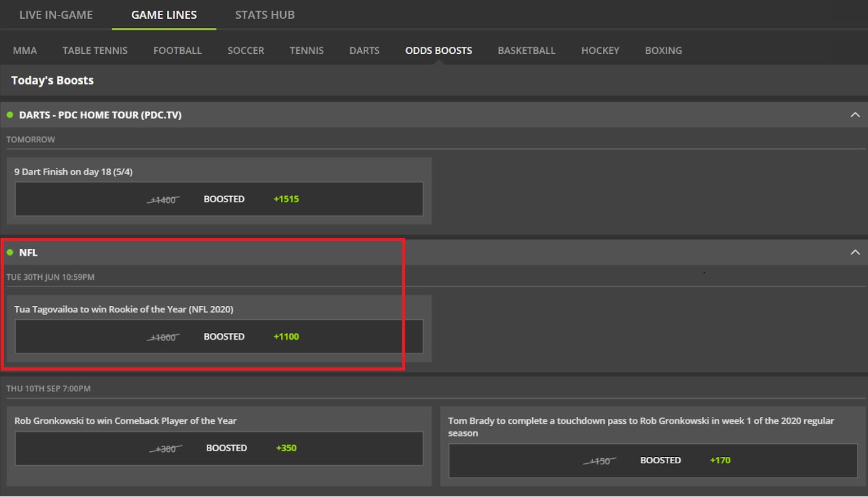868x497 pixels.
Task: Click the TOMORROW date label
Action: 31,140
